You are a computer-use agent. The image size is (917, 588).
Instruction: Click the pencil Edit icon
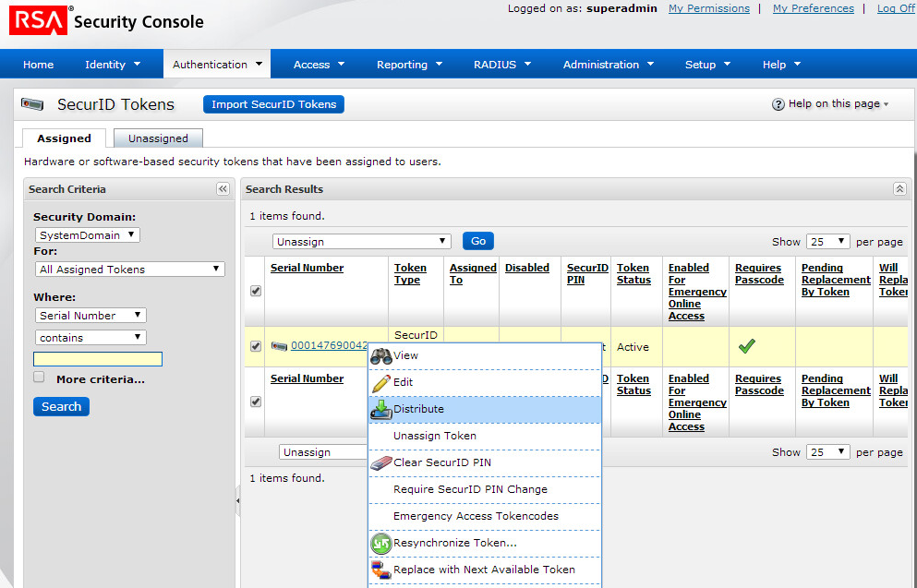point(380,382)
